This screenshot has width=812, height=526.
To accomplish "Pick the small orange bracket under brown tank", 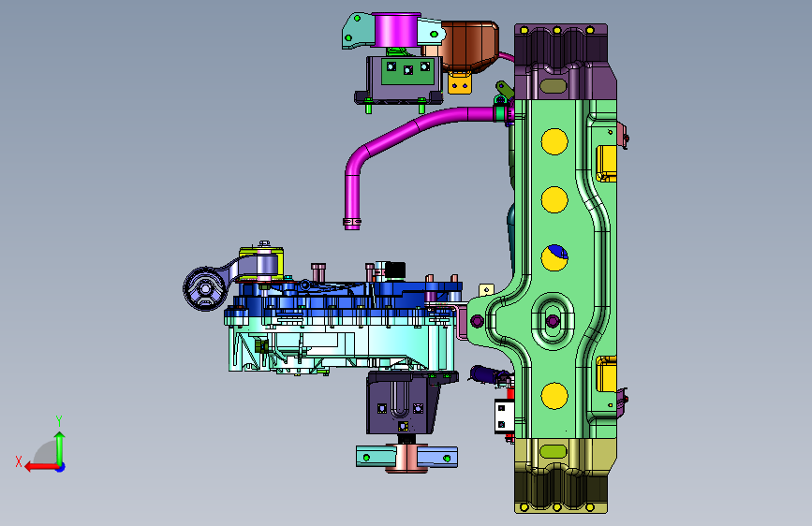I will pos(460,83).
